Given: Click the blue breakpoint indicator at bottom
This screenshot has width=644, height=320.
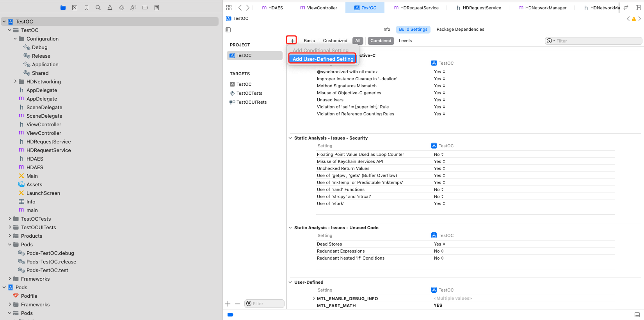Looking at the screenshot, I should tap(230, 315).
